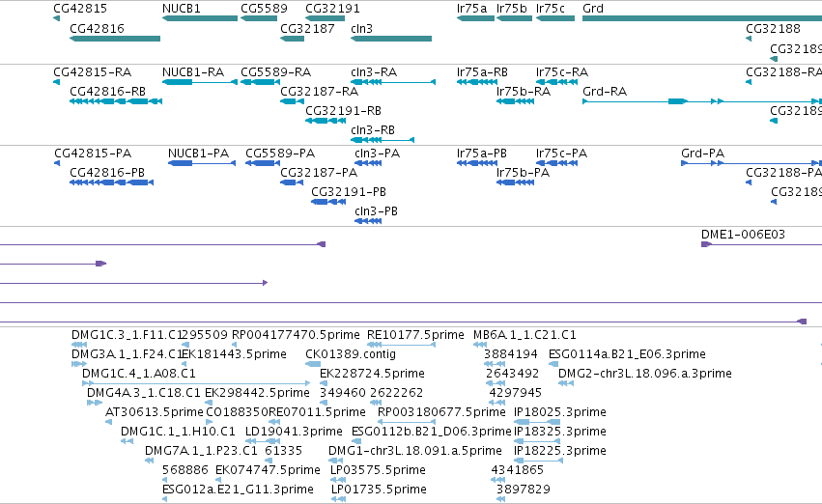Click protein CG32191-PB
Screen dimensions: 822x504
tap(349, 192)
